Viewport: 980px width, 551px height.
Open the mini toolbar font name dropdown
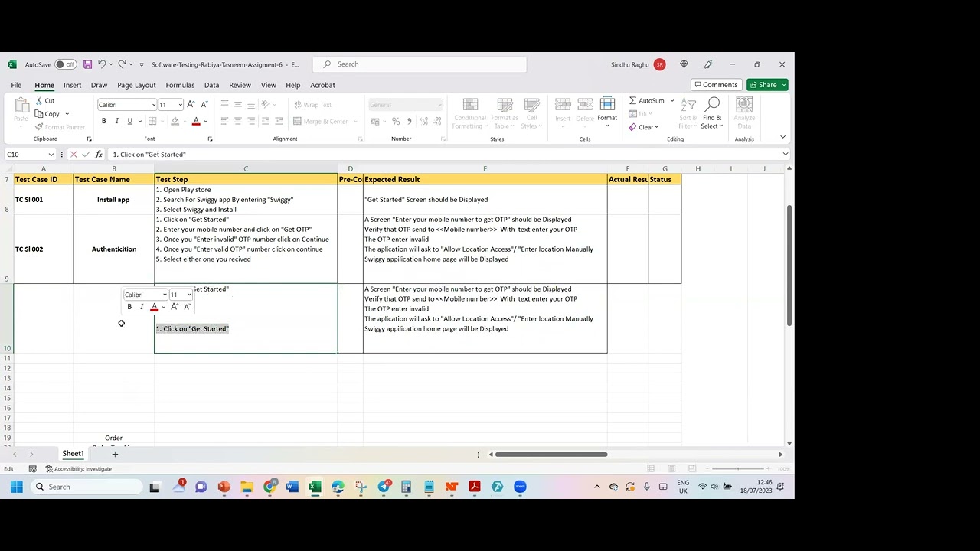tap(164, 295)
